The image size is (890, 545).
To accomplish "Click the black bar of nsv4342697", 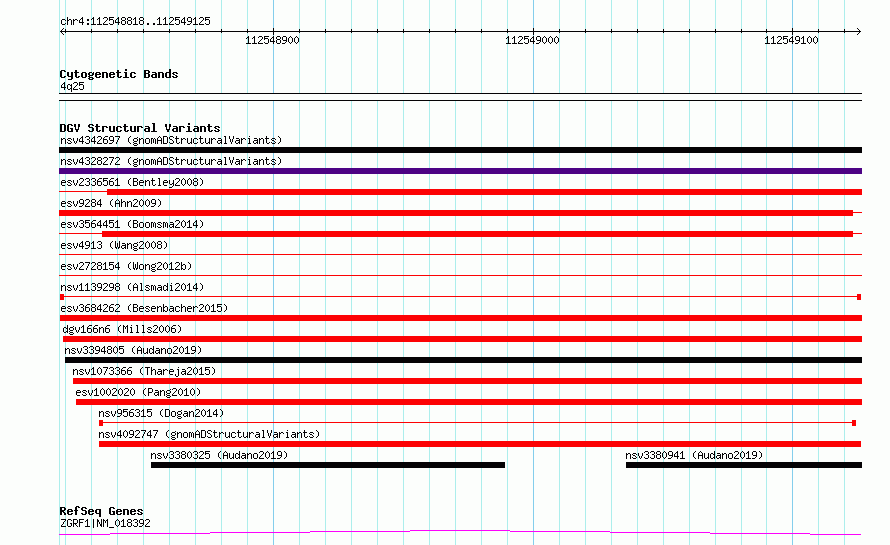I will point(460,150).
